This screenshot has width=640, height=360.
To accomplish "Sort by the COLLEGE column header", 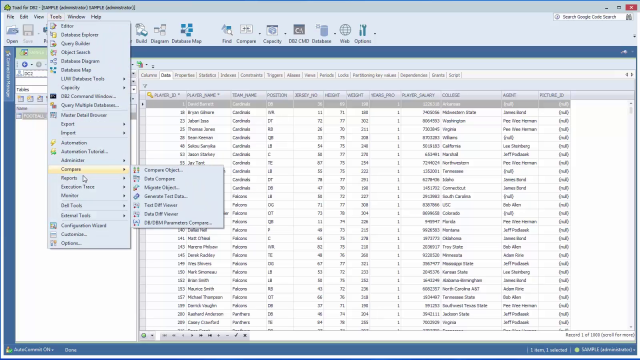I will click(471, 95).
